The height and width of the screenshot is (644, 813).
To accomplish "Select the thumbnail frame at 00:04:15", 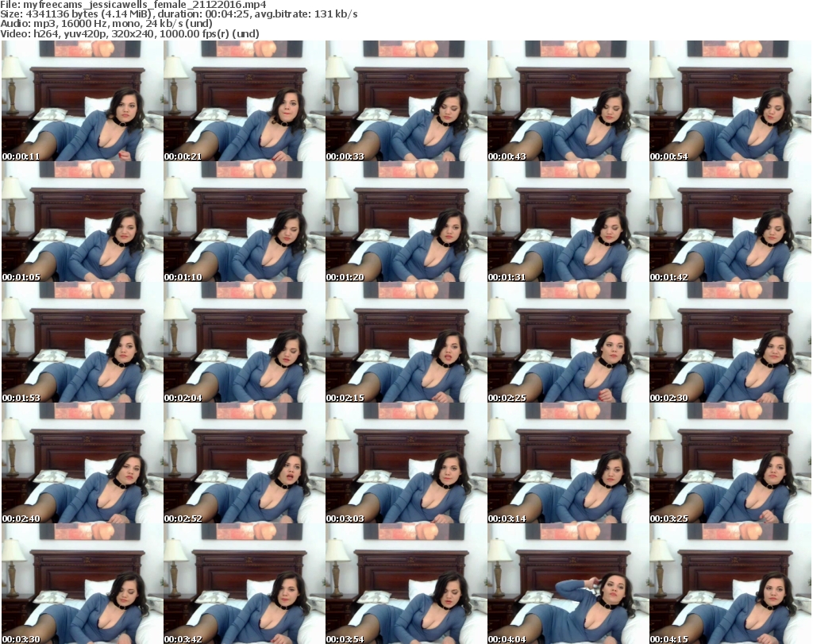I will pos(730,584).
